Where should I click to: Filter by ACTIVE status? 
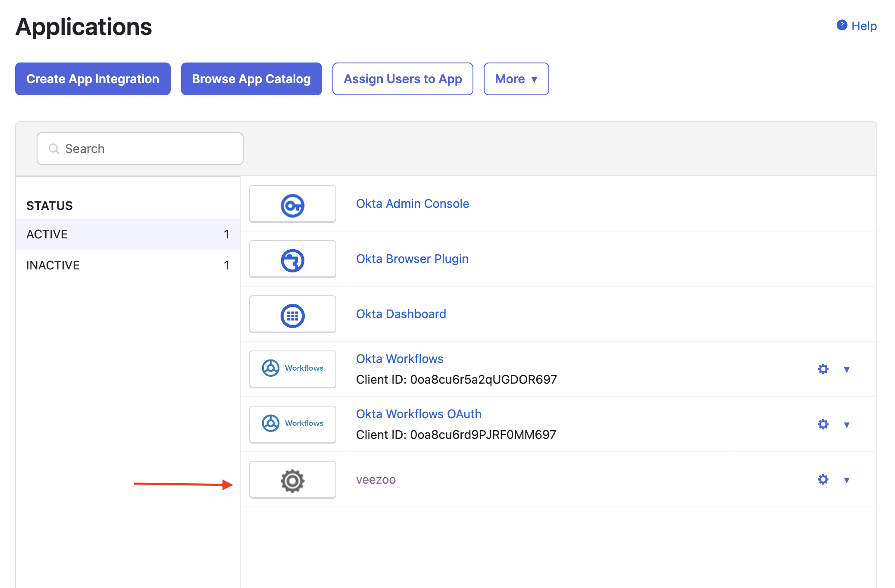(128, 234)
